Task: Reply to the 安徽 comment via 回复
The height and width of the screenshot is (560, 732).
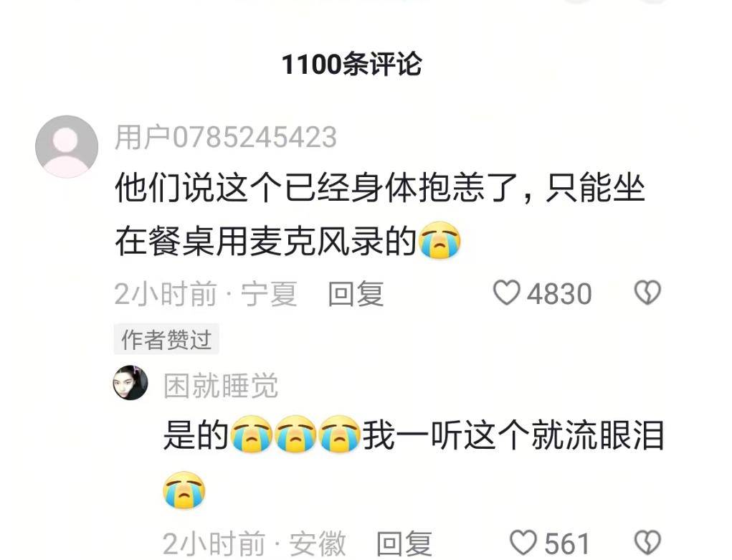Action: pyautogui.click(x=404, y=544)
